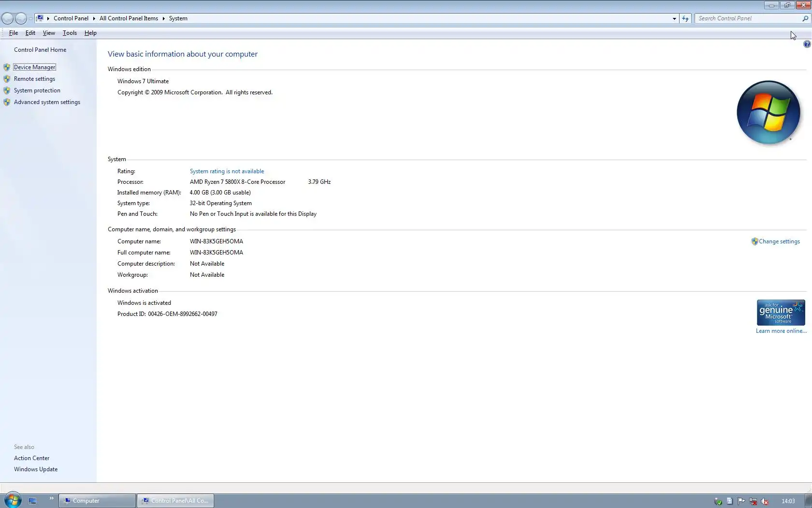The image size is (812, 508).
Task: Click the Learn more online link
Action: point(781,331)
